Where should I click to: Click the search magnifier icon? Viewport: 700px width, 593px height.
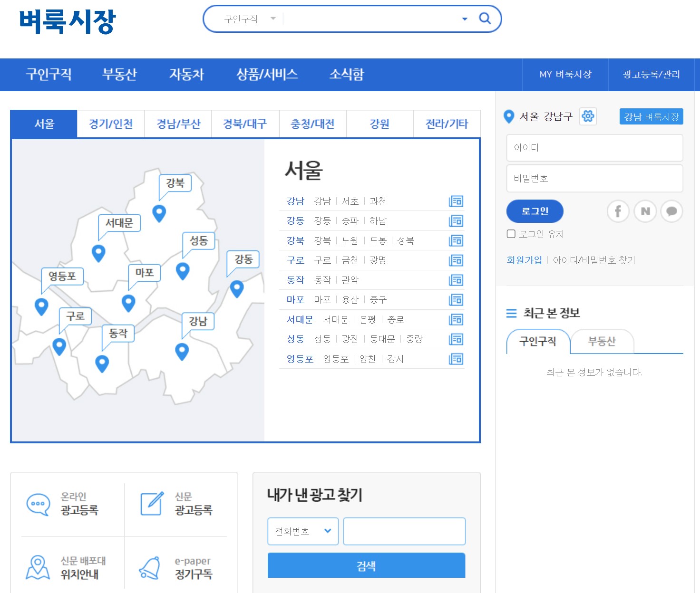click(485, 19)
